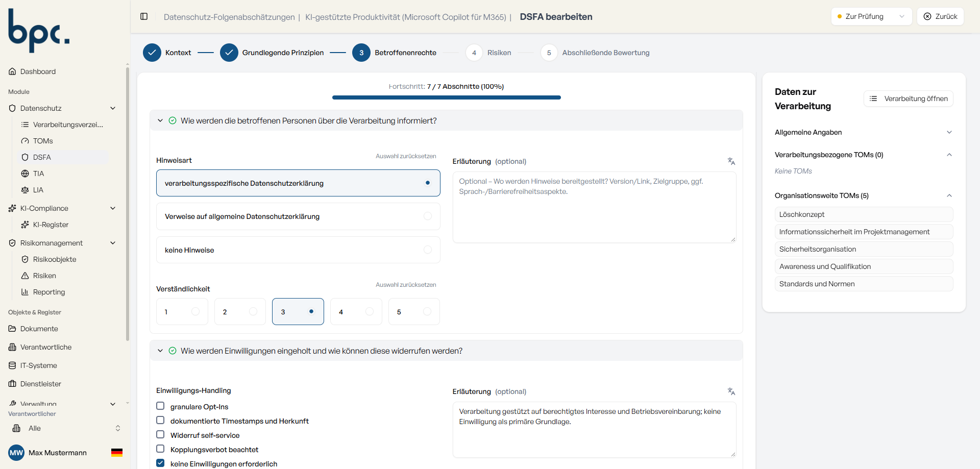Screen dimensions: 980x469
Task: Open the Reporting chart icon
Action: [25, 292]
